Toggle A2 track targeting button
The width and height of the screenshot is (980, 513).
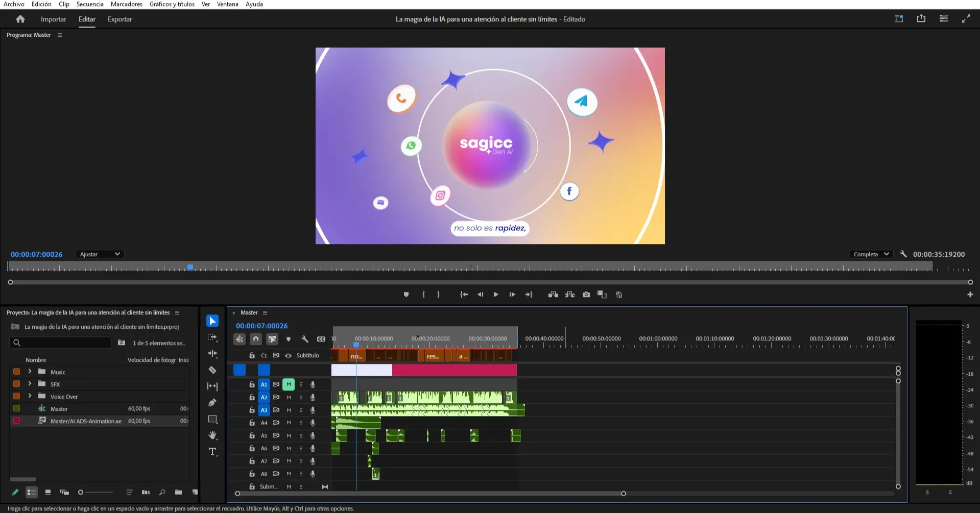point(264,397)
